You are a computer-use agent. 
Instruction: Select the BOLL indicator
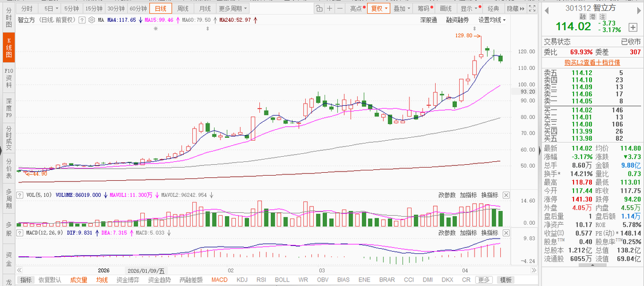[282, 280]
